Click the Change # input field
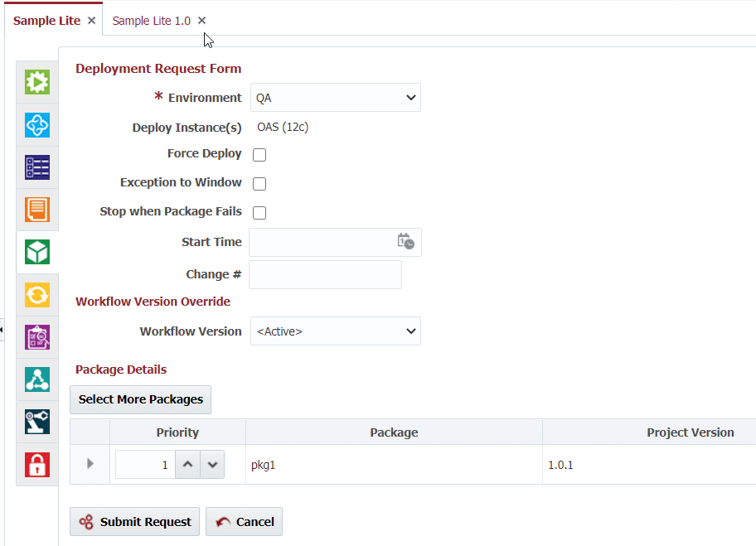 [x=326, y=275]
